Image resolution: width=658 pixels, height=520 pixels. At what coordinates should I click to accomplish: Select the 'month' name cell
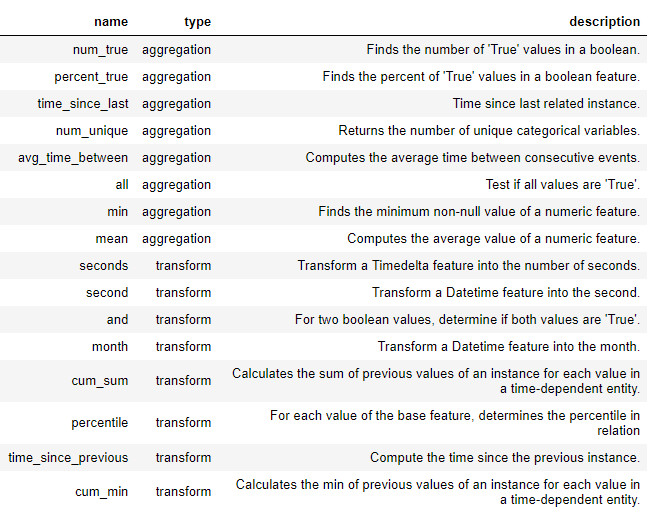(x=110, y=346)
